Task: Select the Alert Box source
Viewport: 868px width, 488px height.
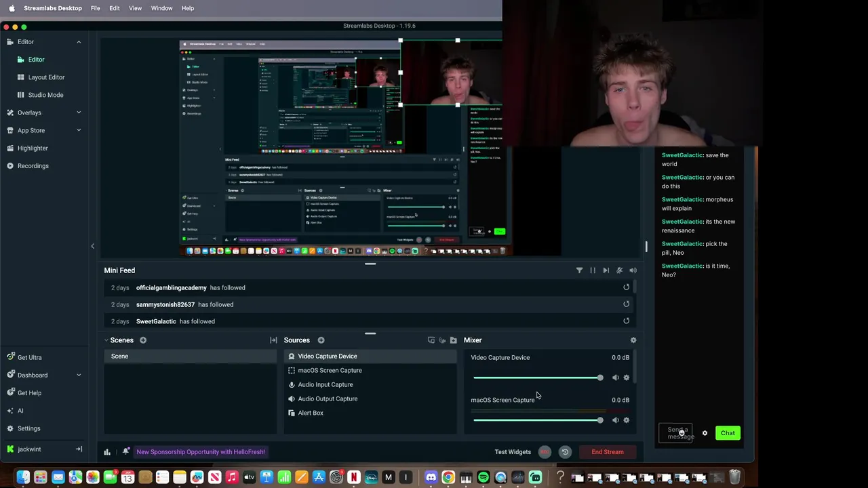Action: point(370,413)
